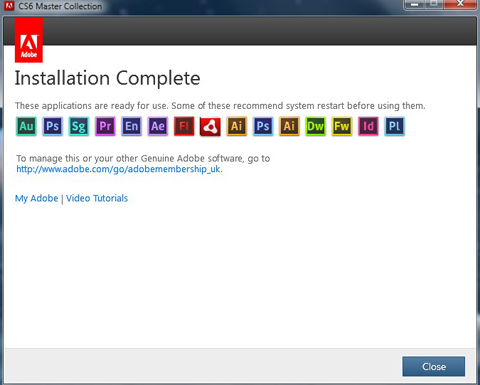Click the CS6 Master Collection window title
480x385 pixels.
[60, 6]
